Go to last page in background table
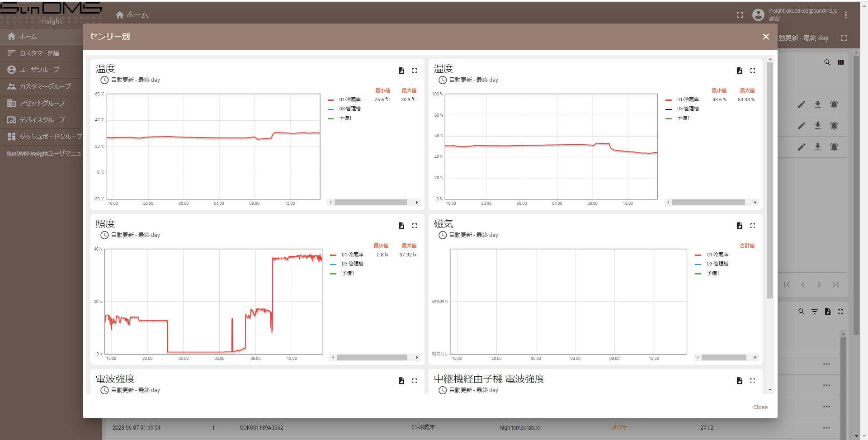 (x=835, y=285)
